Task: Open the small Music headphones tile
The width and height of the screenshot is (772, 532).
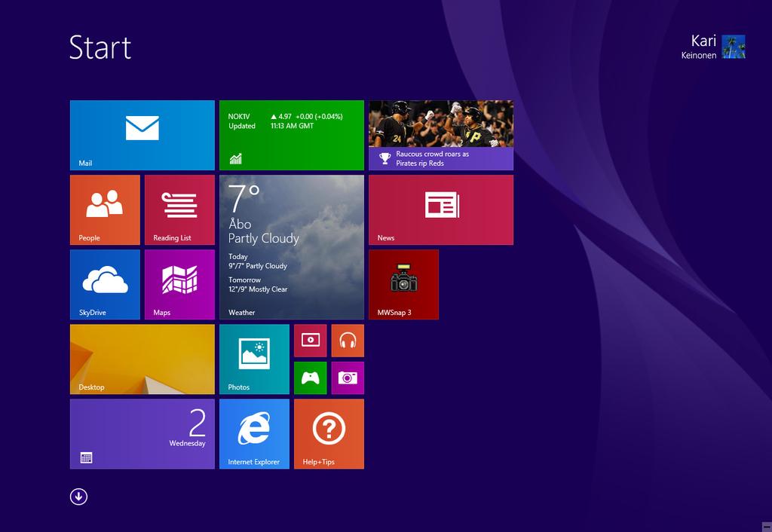Action: pyautogui.click(x=348, y=341)
